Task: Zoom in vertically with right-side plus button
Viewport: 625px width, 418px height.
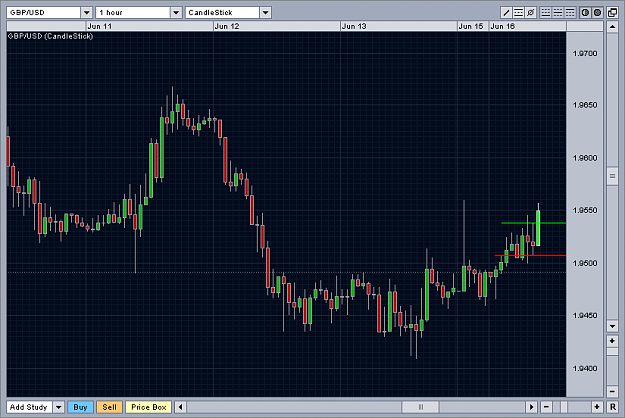Action: click(612, 341)
